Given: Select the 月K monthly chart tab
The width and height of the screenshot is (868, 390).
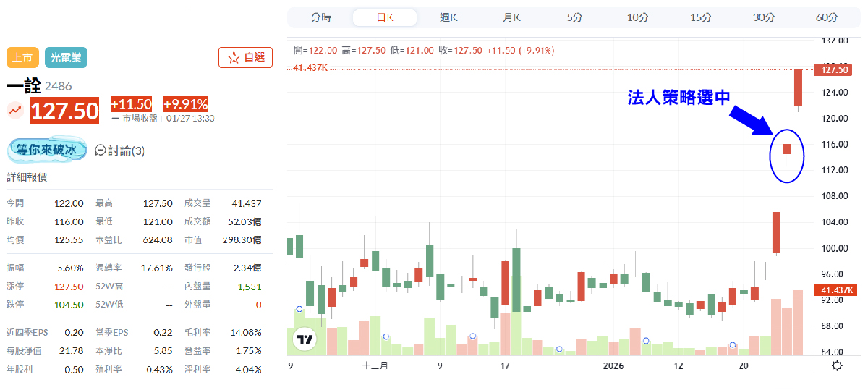Looking at the screenshot, I should (511, 17).
